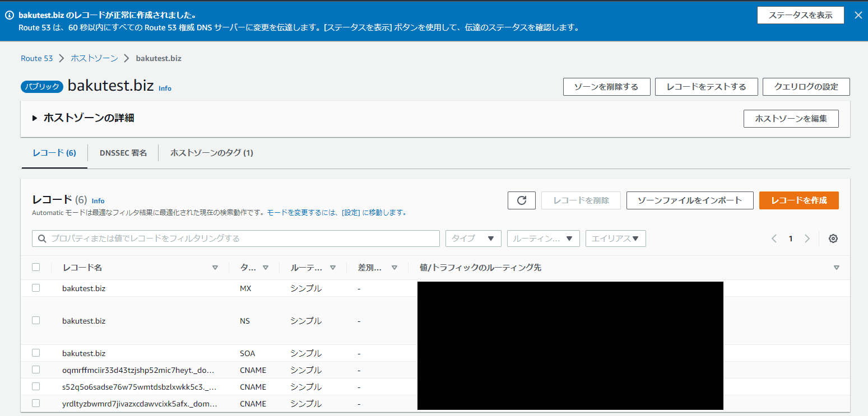The height and width of the screenshot is (416, 868).
Task: Open ホストゾーン breadcrumb link
Action: tap(94, 58)
